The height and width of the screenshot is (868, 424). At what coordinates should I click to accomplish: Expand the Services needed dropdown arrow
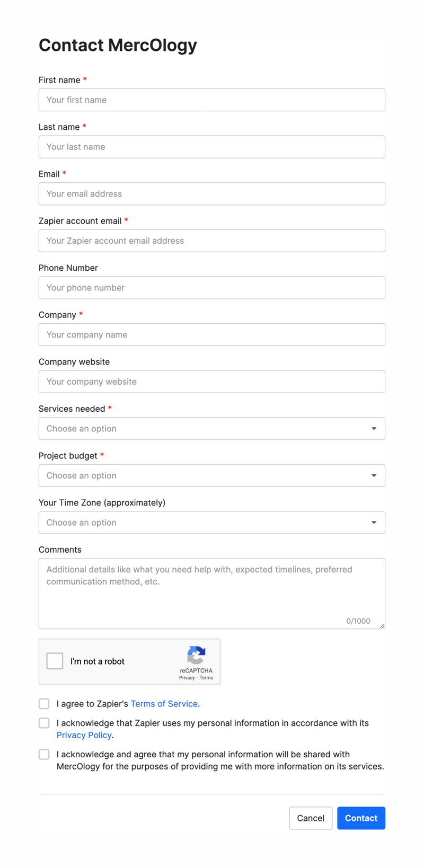374,428
